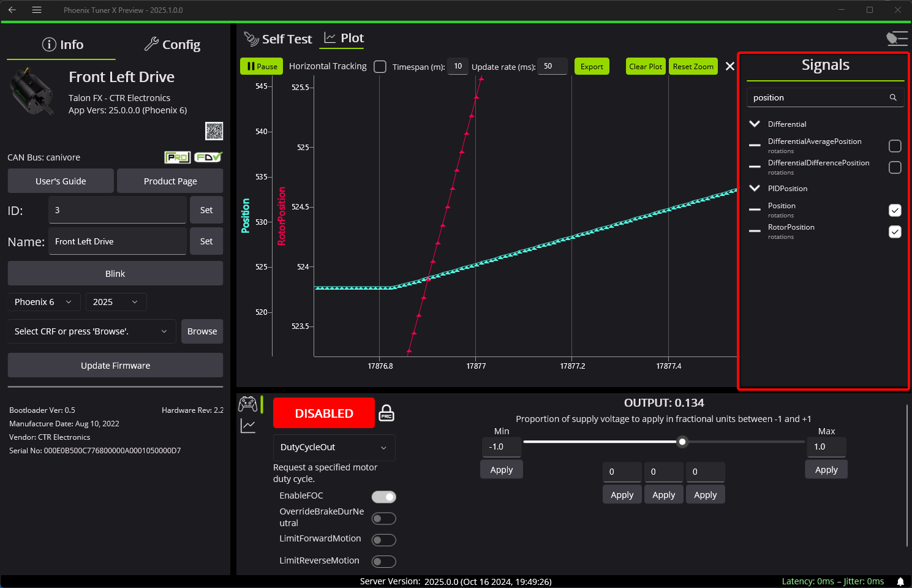Click Set next to ID field
912x588 pixels.
(206, 210)
